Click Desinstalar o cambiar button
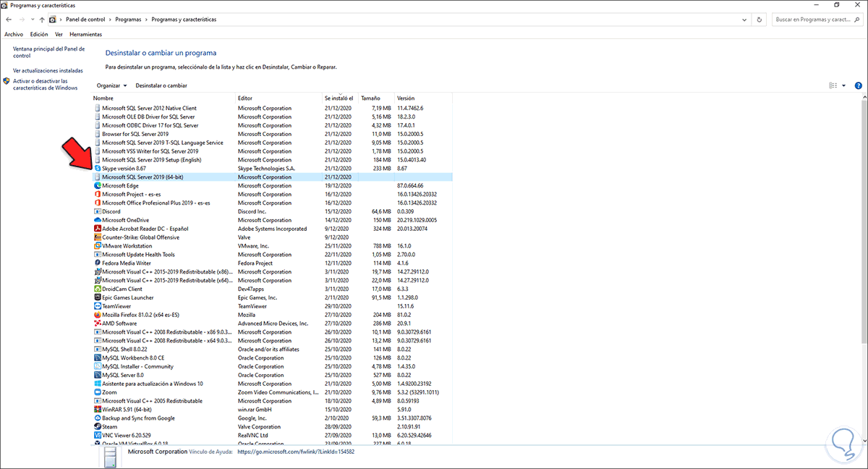Viewport: 868px width, 469px height. click(x=161, y=85)
